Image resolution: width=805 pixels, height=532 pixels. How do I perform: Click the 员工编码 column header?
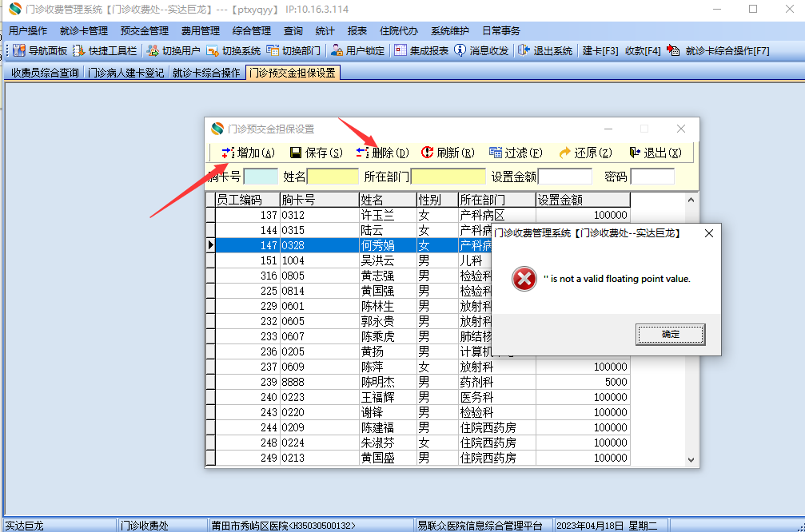[248, 200]
